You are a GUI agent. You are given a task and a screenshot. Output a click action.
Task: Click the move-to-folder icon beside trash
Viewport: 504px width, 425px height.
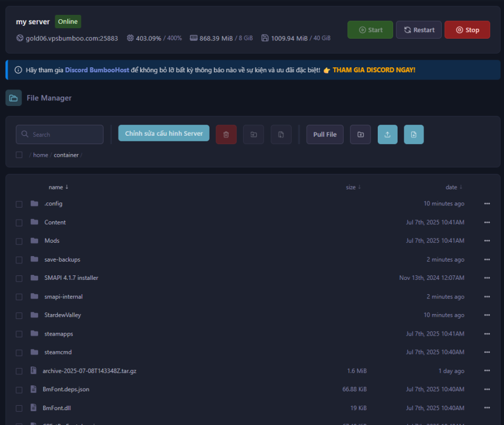[x=254, y=135]
